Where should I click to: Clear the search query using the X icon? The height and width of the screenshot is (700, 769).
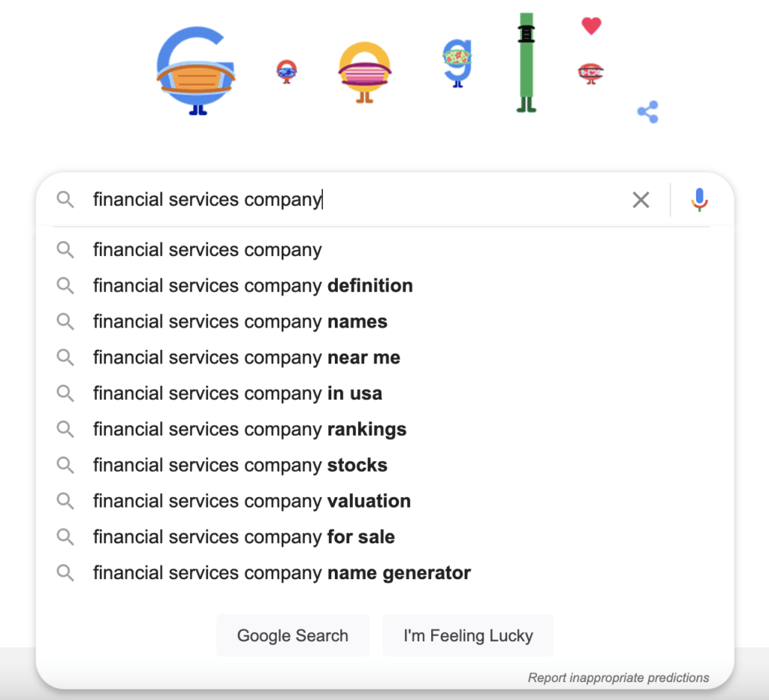[641, 200]
